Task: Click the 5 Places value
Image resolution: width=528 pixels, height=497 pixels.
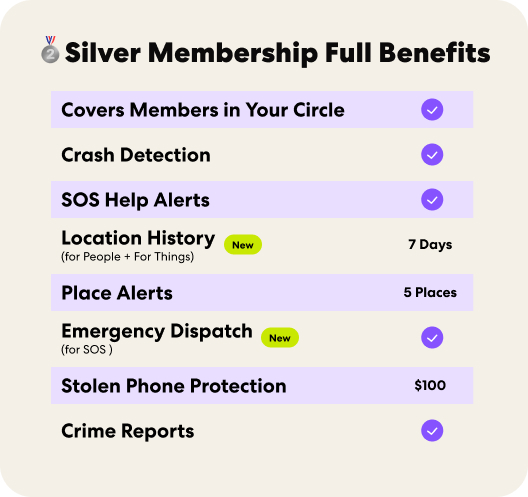Action: (430, 292)
